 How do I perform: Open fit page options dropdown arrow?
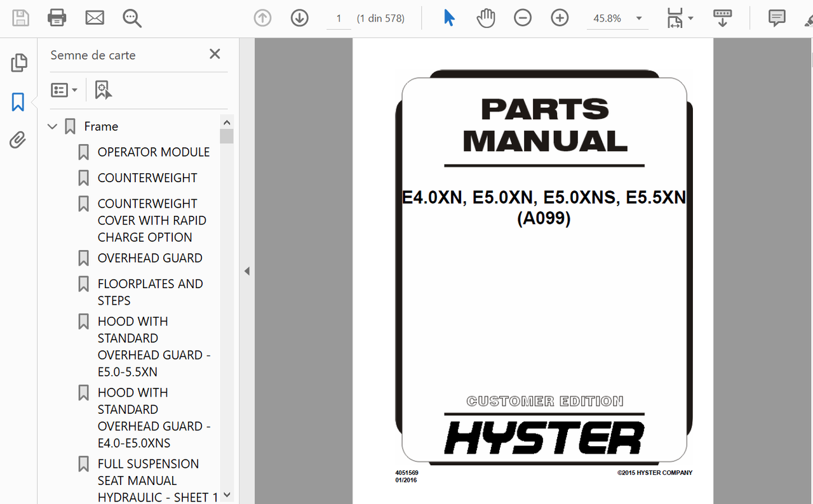click(x=690, y=19)
